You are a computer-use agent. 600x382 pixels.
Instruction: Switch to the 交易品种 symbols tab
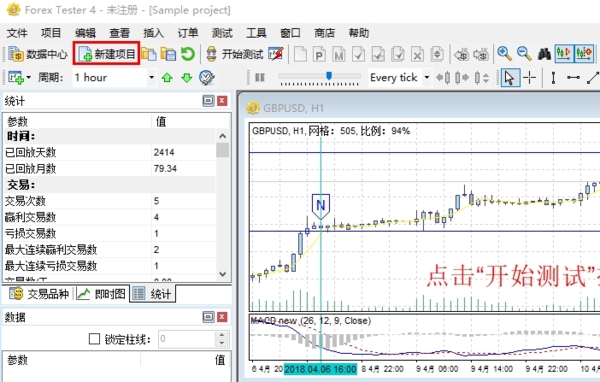coord(39,294)
